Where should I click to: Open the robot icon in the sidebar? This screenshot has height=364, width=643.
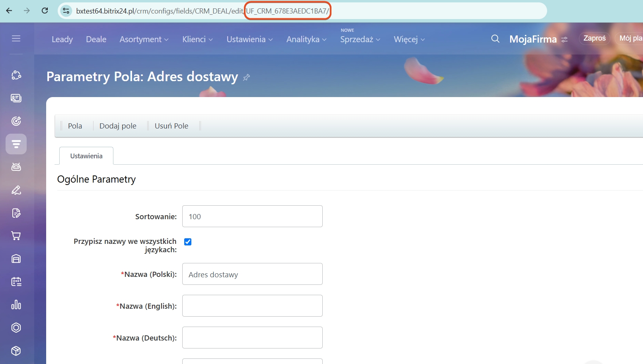pos(16,167)
